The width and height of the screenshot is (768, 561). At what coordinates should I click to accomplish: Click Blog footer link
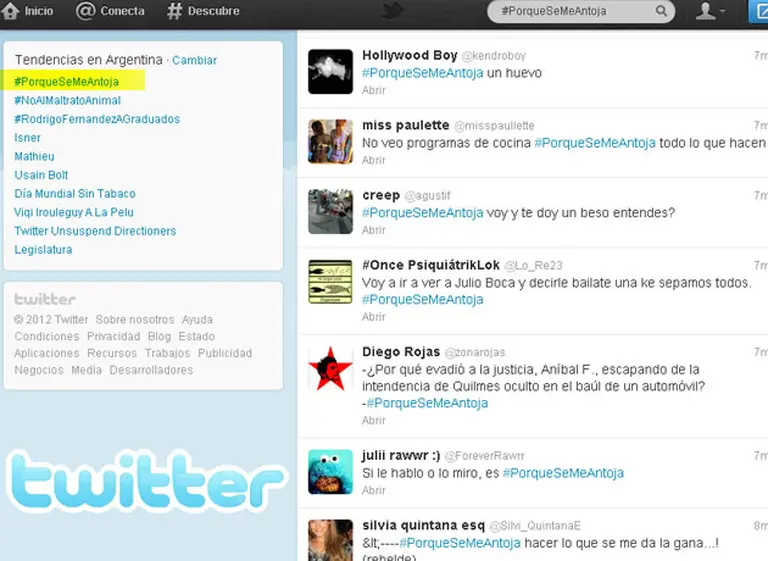tap(160, 336)
